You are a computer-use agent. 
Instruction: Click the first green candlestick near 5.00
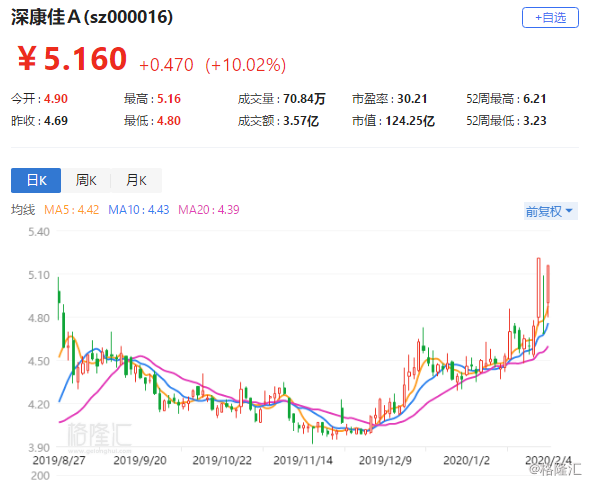click(59, 297)
